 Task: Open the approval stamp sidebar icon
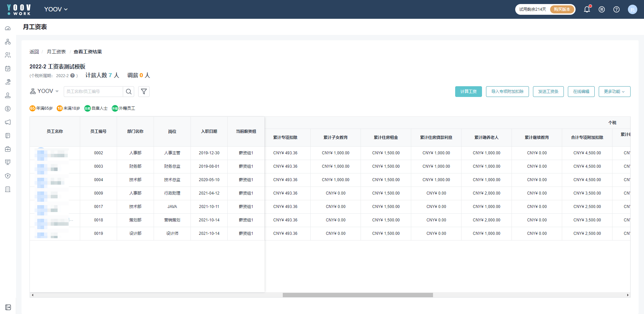pyautogui.click(x=8, y=95)
